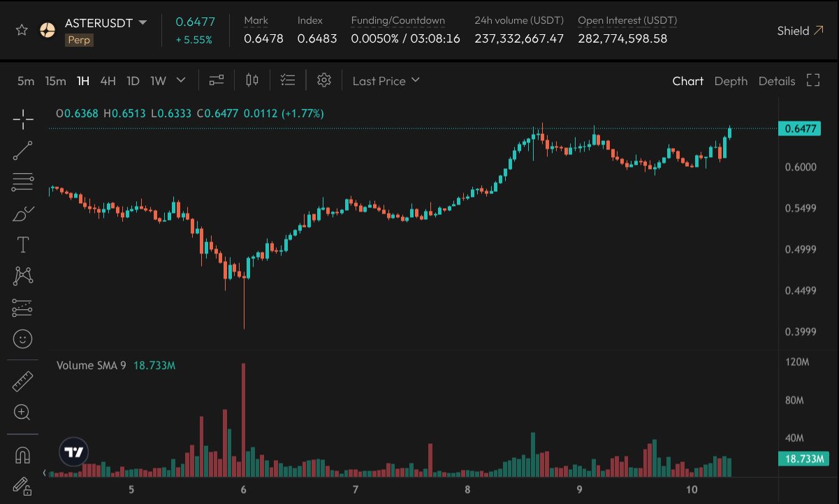Click the 0.6477 current price label

pyautogui.click(x=801, y=128)
